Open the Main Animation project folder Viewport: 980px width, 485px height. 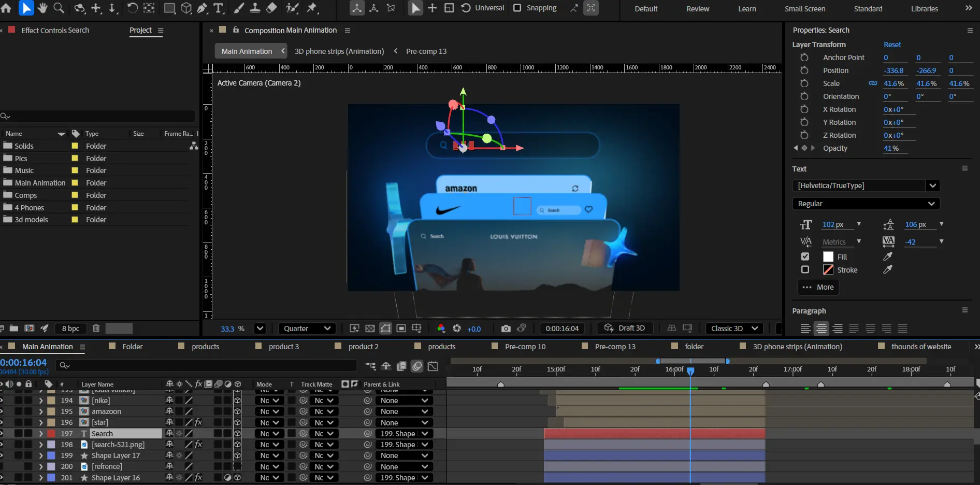[x=40, y=183]
